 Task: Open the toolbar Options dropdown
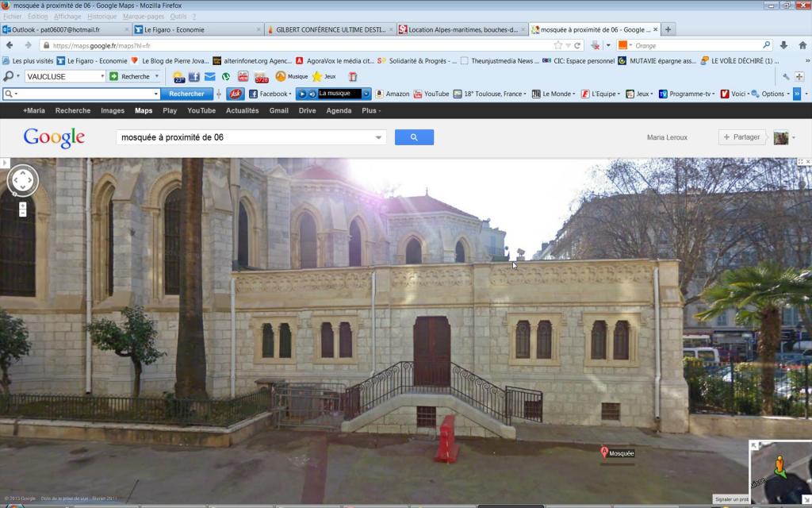click(787, 94)
